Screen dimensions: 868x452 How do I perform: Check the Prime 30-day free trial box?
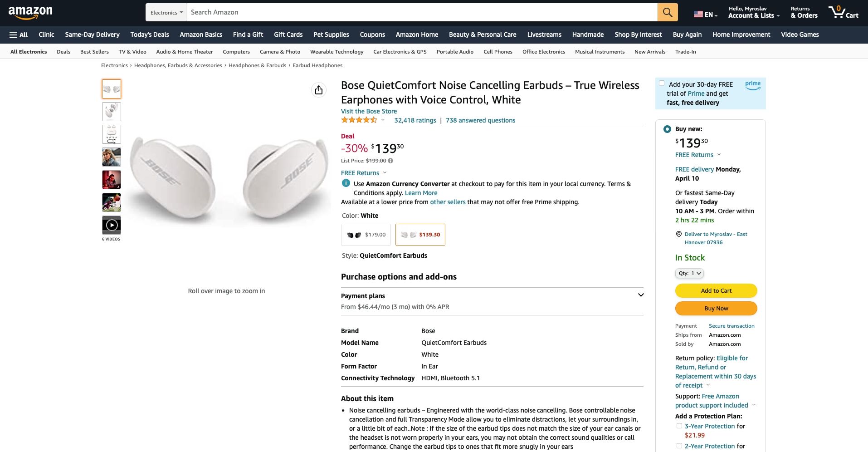[662, 84]
